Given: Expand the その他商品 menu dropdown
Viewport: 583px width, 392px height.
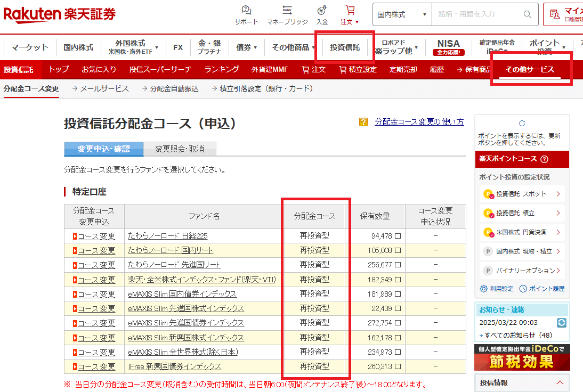Looking at the screenshot, I should [x=313, y=47].
